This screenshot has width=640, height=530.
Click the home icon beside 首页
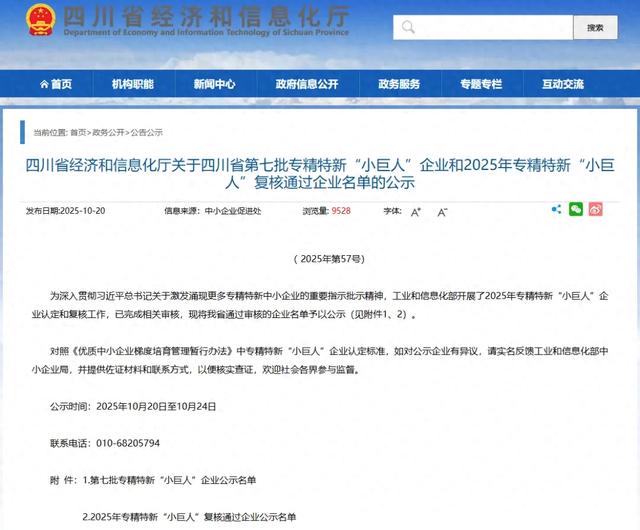[x=39, y=84]
